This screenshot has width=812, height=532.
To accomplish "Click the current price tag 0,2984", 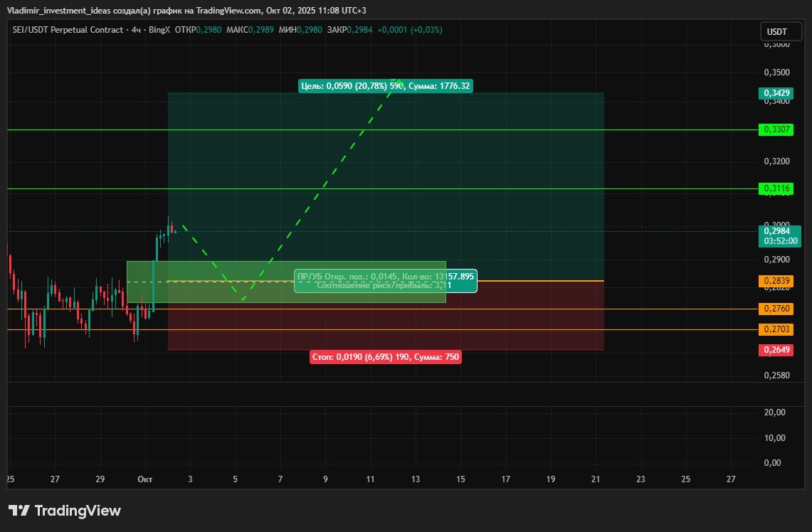I will coord(779,235).
